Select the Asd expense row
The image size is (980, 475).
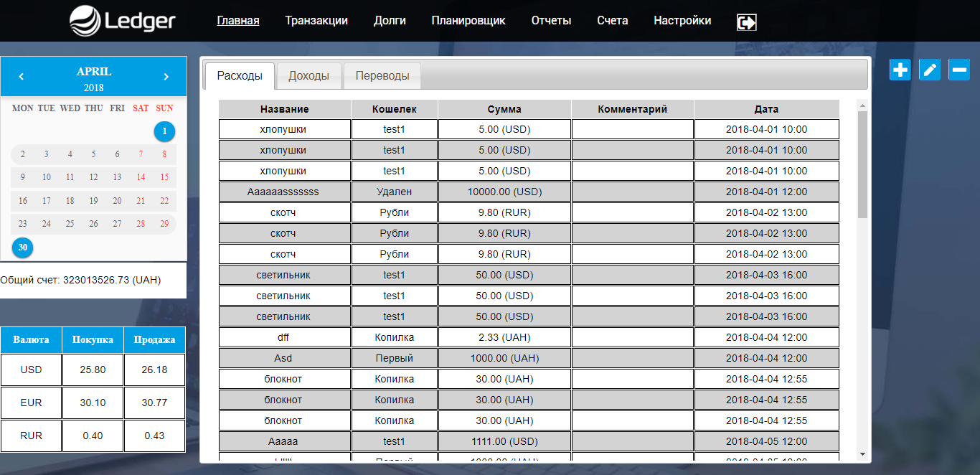[529, 358]
